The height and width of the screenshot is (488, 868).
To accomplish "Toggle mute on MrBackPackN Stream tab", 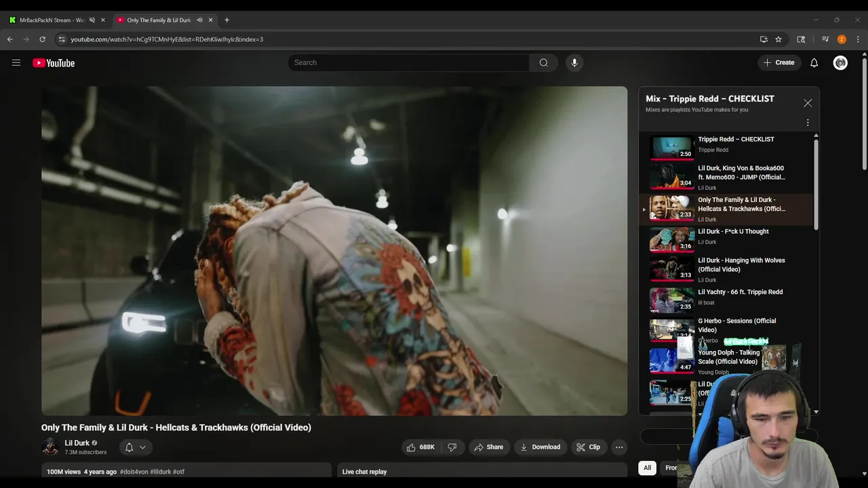I will [92, 20].
